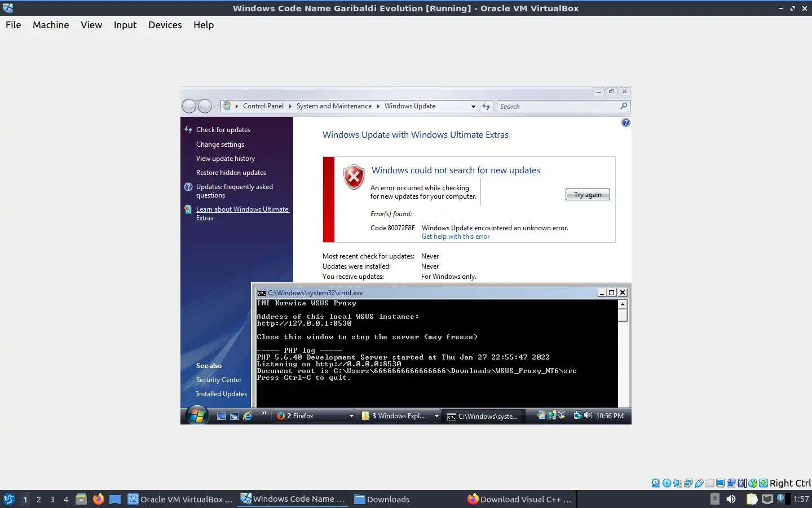Viewport: 812px width, 508px height.
Task: Click VirtualBox hard disk activity status icon
Action: click(656, 483)
